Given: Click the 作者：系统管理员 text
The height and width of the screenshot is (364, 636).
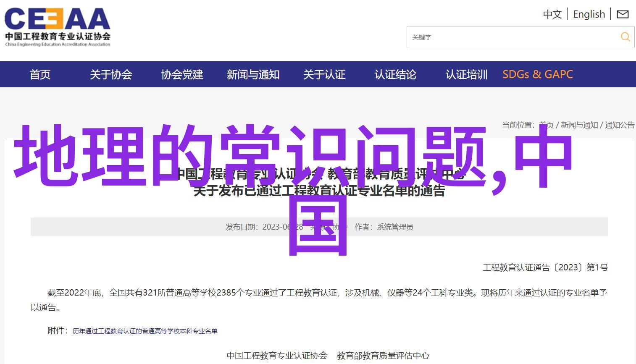Looking at the screenshot, I should coord(384,227).
